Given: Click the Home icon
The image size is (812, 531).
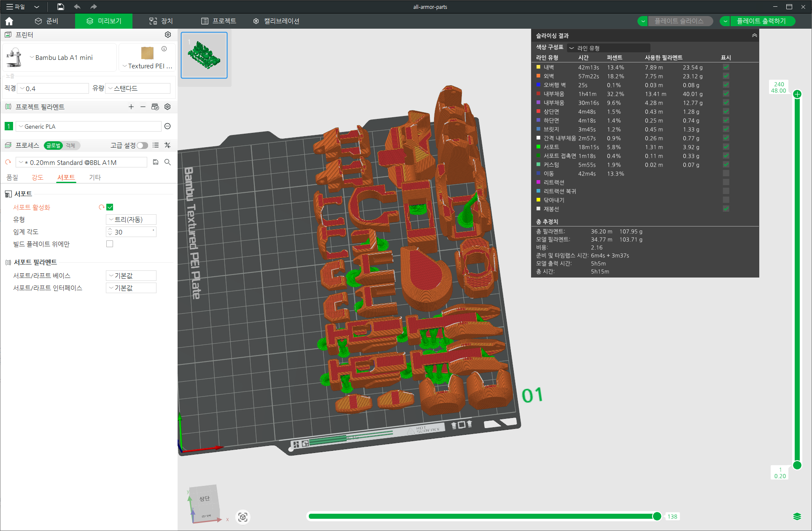Looking at the screenshot, I should click(9, 21).
